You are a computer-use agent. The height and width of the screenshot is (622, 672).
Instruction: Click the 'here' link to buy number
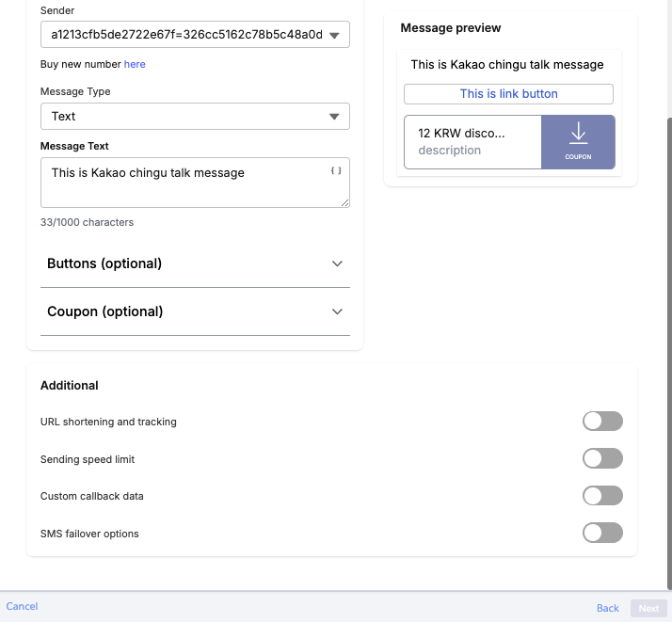[x=135, y=64]
